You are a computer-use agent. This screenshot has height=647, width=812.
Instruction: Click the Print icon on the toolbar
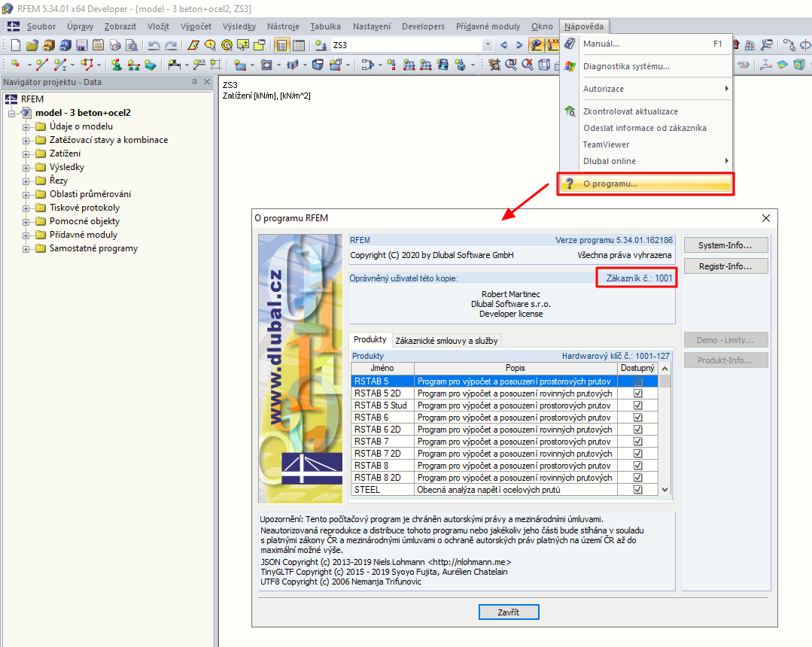(x=114, y=45)
